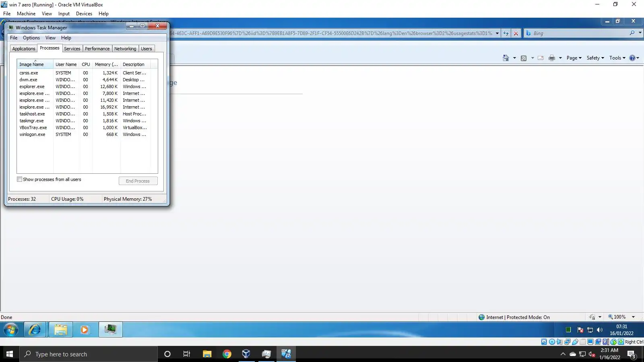Open Internet Explorer from Windows 7 taskbar
644x362 pixels.
pos(35,330)
